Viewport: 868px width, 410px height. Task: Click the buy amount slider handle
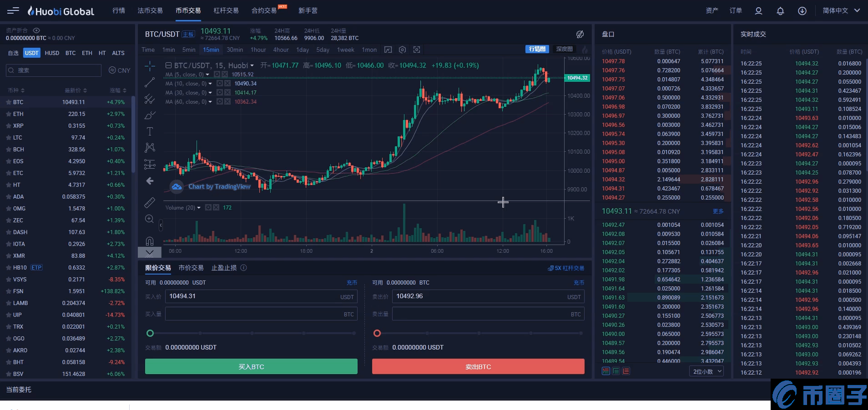[x=150, y=333]
